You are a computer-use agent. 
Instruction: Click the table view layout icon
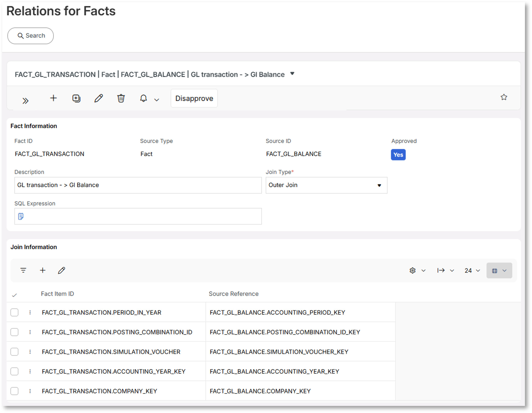pos(494,271)
